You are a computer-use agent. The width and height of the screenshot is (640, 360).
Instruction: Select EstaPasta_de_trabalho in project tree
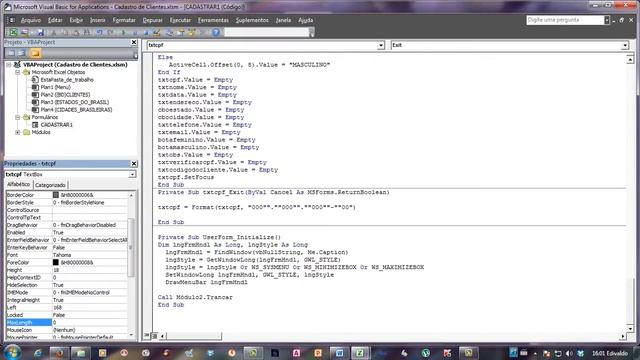click(x=67, y=80)
